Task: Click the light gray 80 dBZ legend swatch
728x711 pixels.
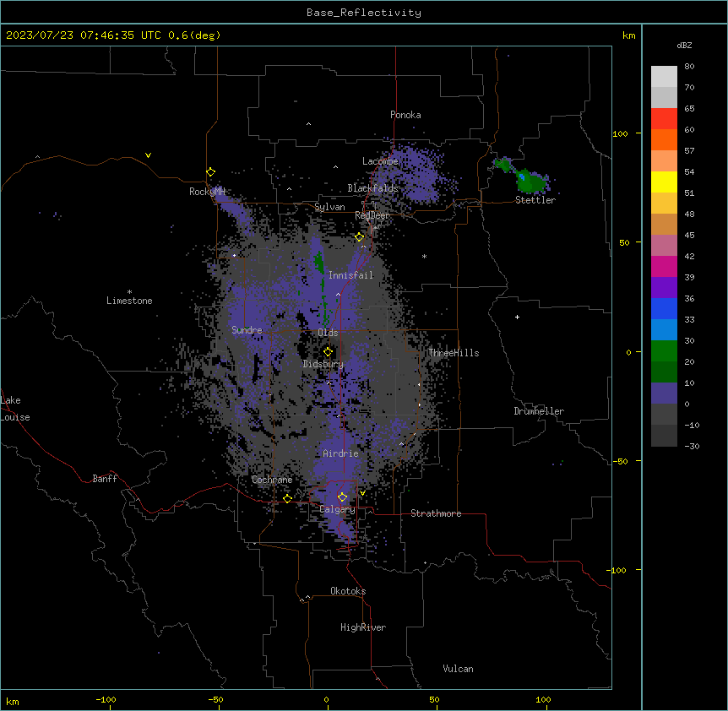Action: 664,76
